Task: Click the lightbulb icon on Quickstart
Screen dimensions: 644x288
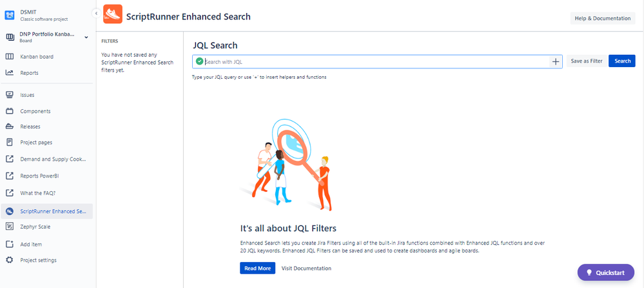Action: [589, 273]
